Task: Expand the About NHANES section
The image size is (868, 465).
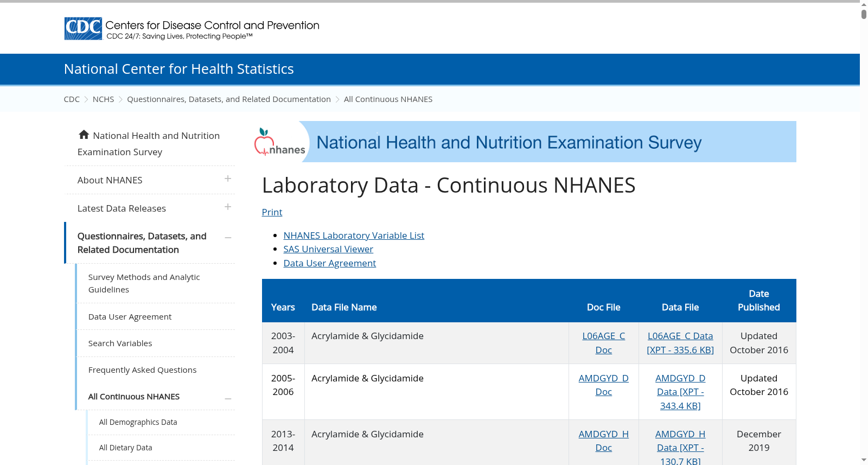Action: point(228,179)
